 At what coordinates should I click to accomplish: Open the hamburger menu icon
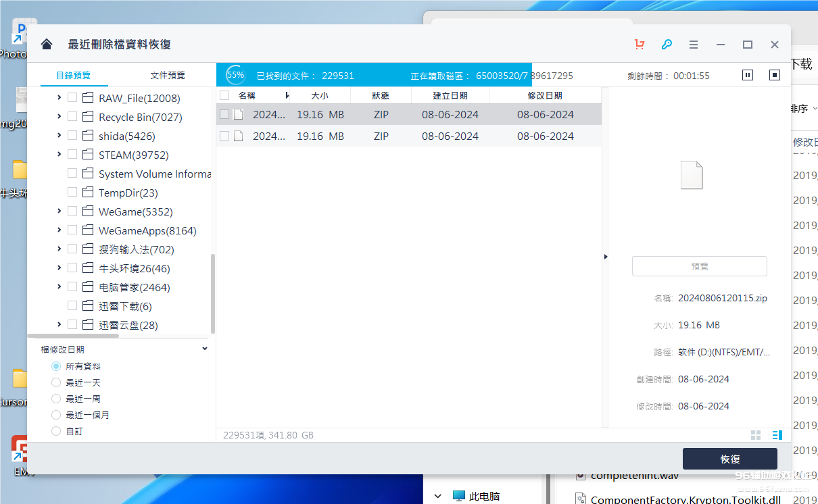click(694, 45)
